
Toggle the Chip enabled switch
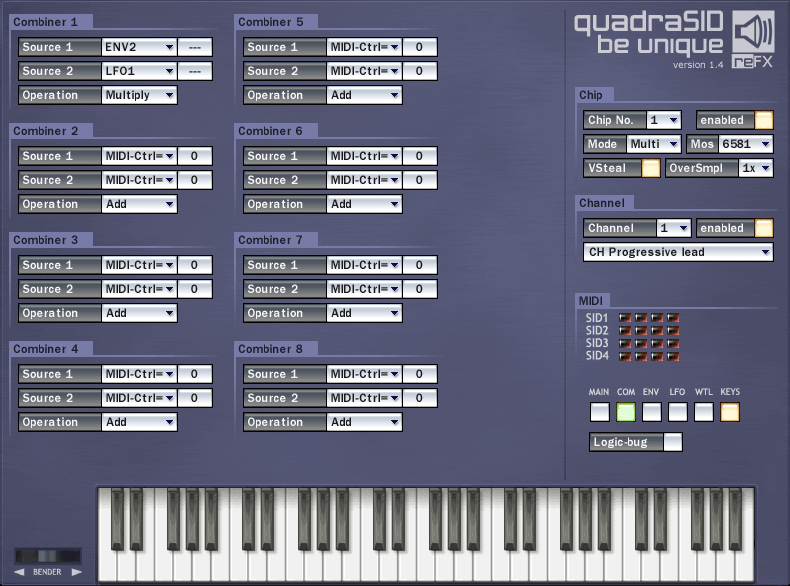click(x=764, y=120)
